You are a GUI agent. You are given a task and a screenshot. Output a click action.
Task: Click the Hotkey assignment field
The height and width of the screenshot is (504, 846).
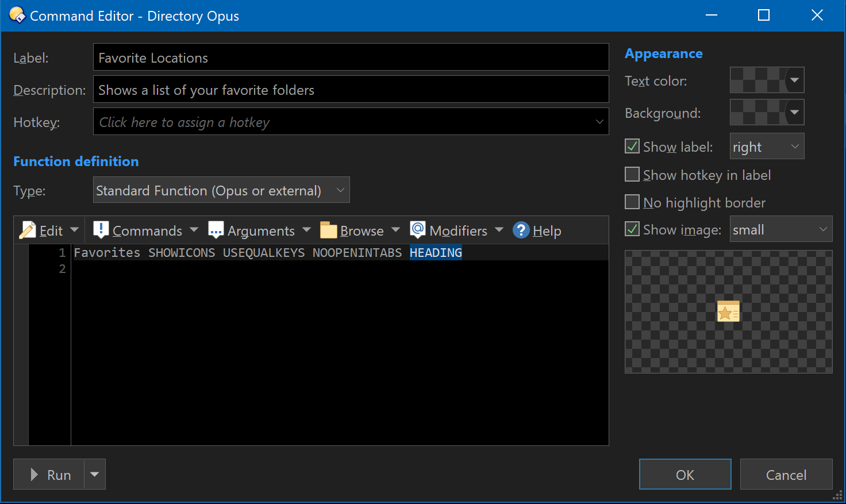tap(351, 122)
